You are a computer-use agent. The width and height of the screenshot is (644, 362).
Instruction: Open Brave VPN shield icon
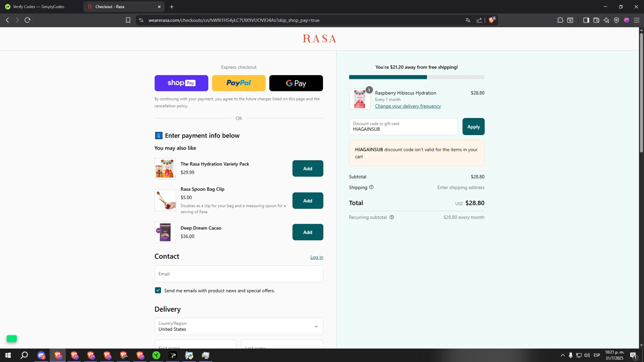click(617, 20)
